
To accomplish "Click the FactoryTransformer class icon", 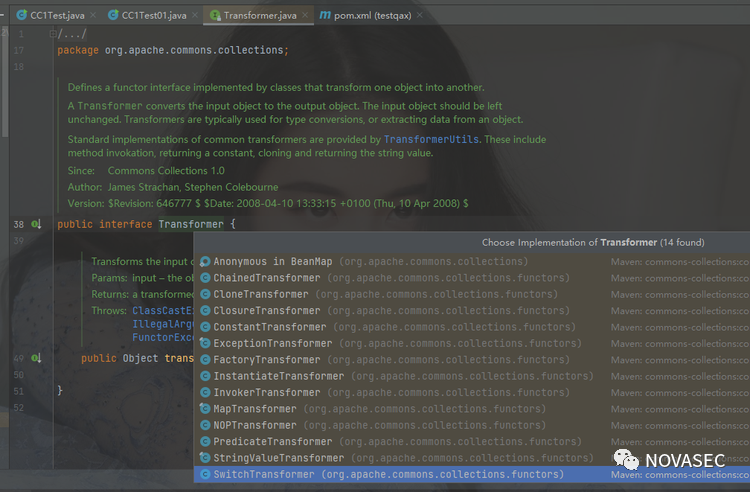I will 205,360.
